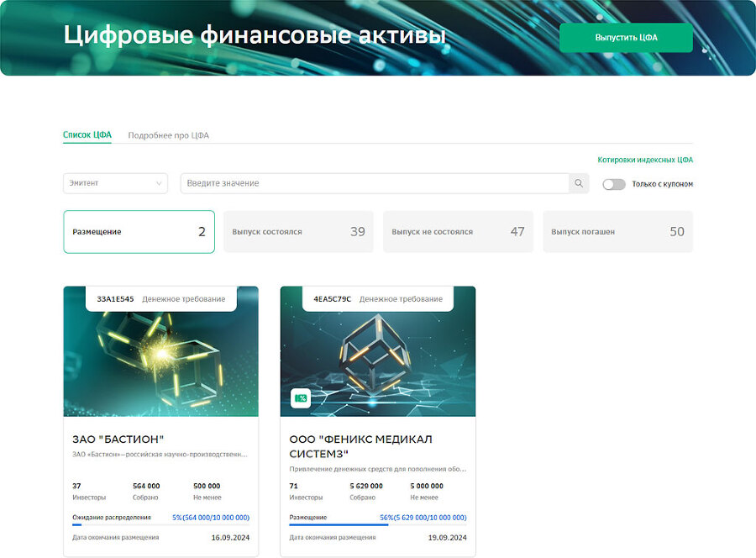Select the 'Выпуск погашен' filter
Image resolution: width=756 pixels, height=558 pixels.
[x=617, y=231]
